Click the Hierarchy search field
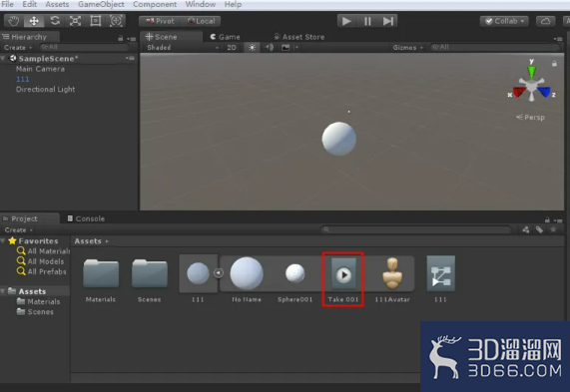The height and width of the screenshot is (392, 570). click(x=84, y=47)
